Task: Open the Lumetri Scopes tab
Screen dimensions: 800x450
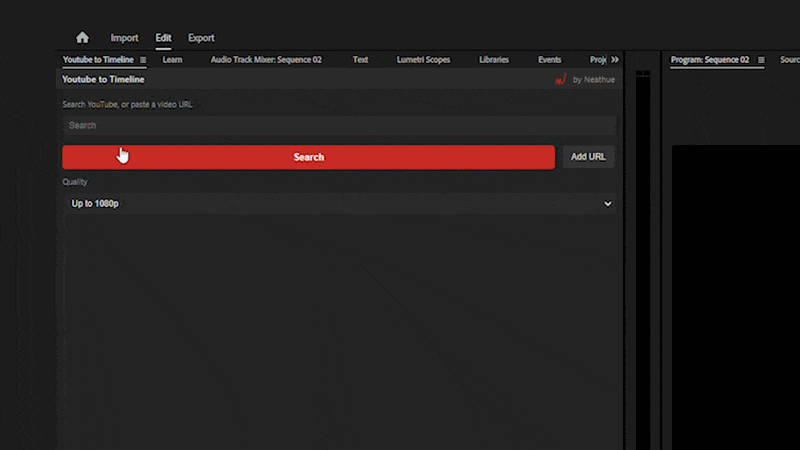Action: (x=423, y=60)
